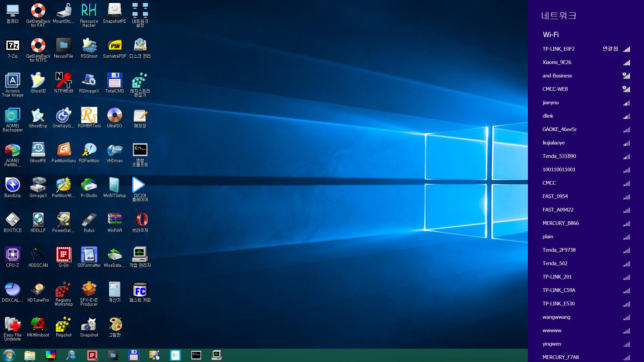The image size is (644, 362).
Task: Open the CPU-Z desktop icon
Action: click(13, 257)
